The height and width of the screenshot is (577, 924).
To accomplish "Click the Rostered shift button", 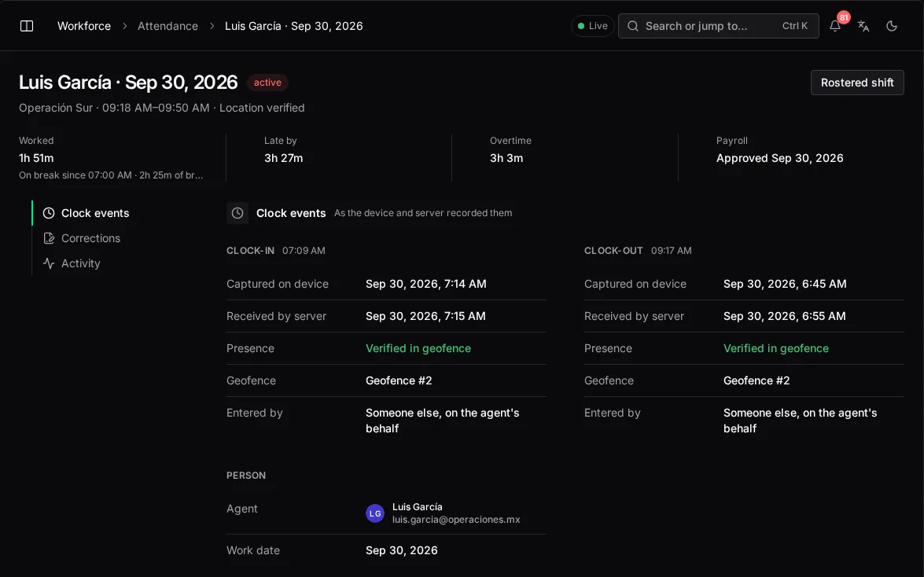I will [x=857, y=83].
